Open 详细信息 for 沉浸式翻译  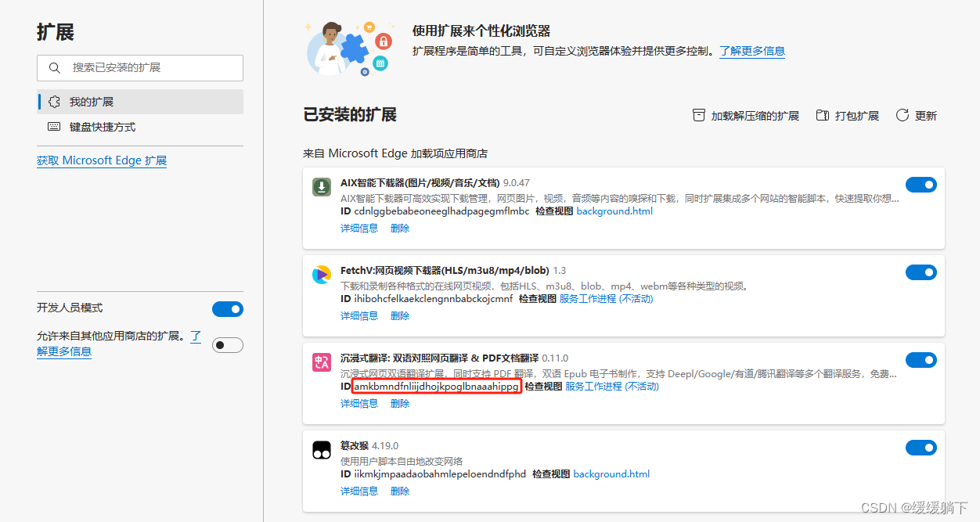pyautogui.click(x=359, y=404)
